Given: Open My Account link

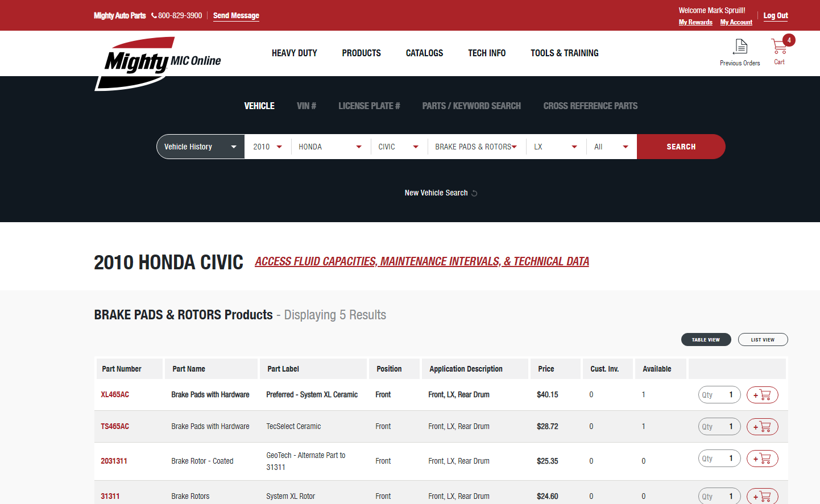Looking at the screenshot, I should tap(736, 23).
